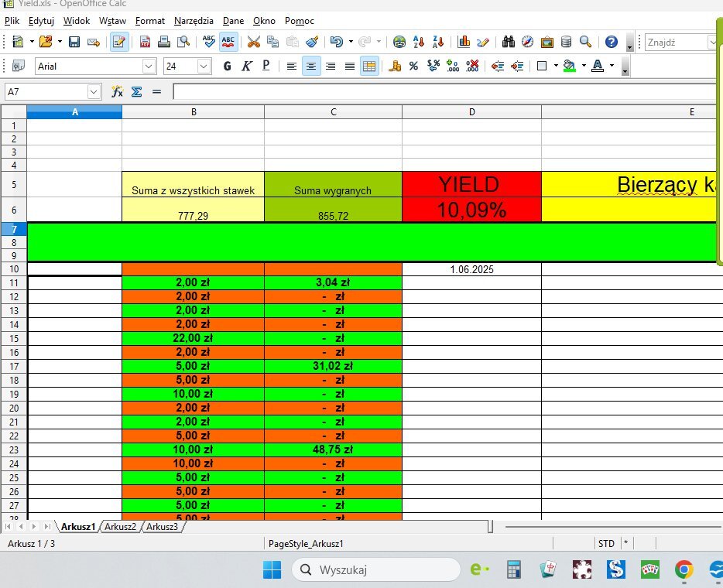Open the font size 24 dropdown

204,67
